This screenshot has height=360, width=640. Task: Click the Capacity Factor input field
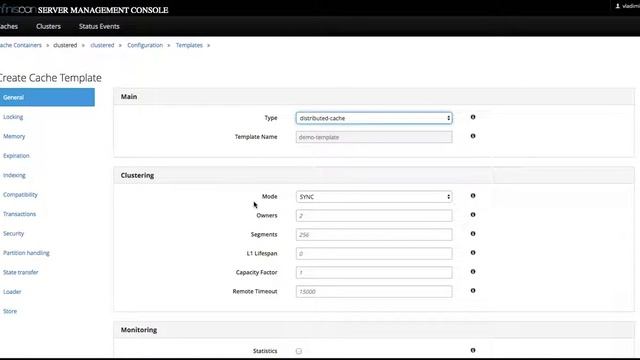374,273
